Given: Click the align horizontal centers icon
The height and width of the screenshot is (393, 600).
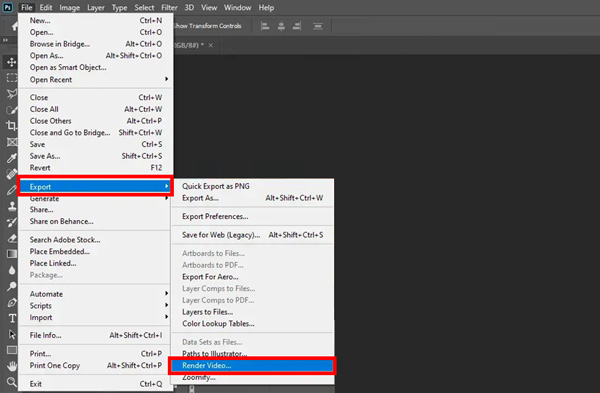Looking at the screenshot, I should [x=281, y=26].
